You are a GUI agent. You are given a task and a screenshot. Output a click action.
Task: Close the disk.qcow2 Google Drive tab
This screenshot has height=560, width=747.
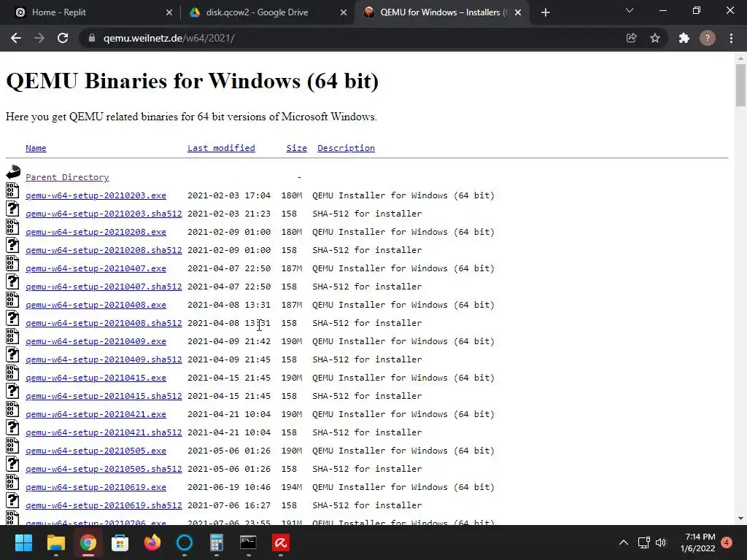coord(344,12)
